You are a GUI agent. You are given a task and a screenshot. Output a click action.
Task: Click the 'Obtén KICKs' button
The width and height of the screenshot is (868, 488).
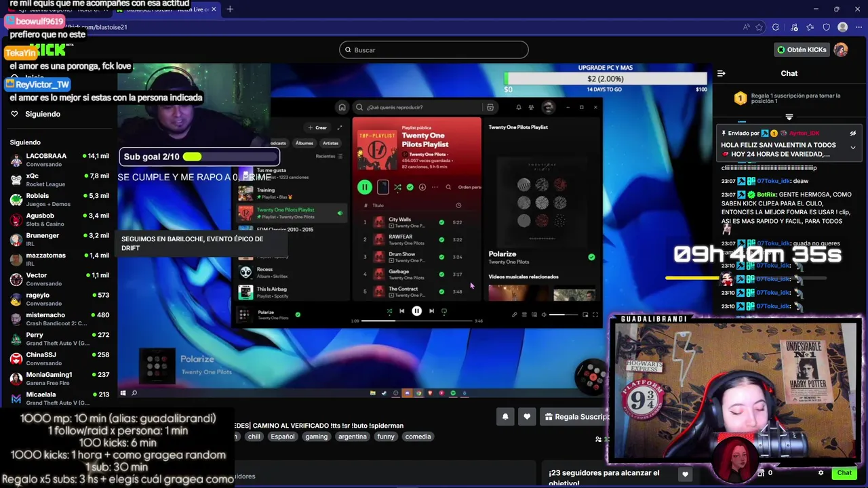(802, 49)
